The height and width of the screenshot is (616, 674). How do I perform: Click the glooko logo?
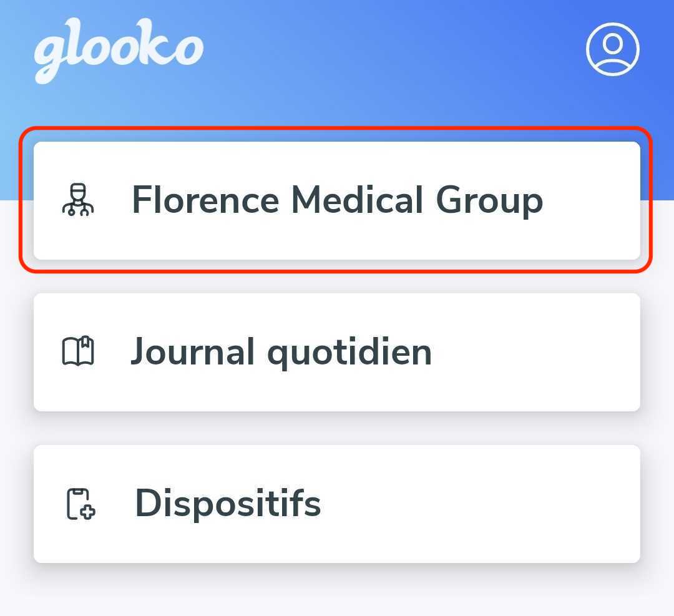click(119, 51)
